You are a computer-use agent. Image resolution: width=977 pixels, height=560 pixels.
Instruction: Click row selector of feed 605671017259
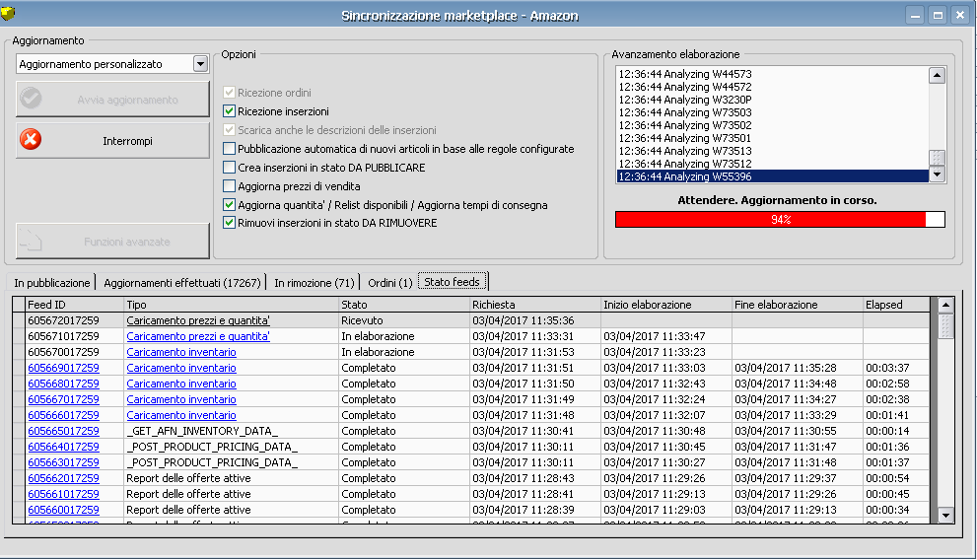click(x=20, y=336)
